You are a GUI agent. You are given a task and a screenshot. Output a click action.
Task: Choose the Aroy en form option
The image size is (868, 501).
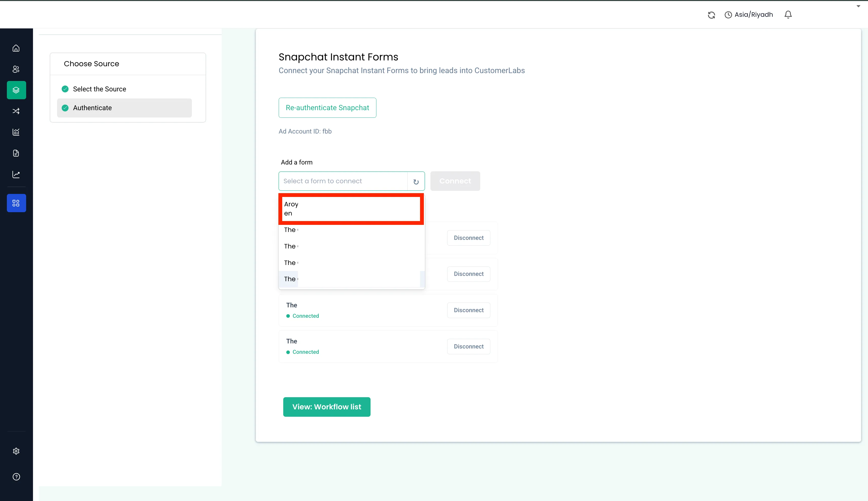tap(351, 209)
